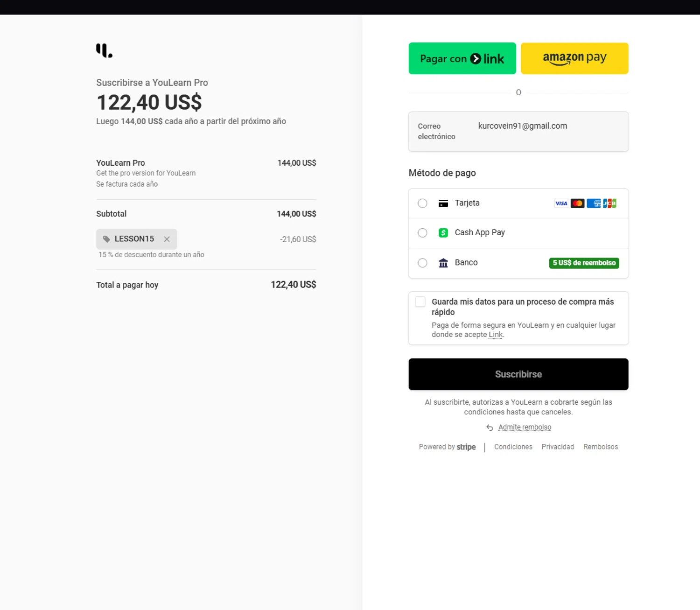Click the Correo electrónico email field
The width and height of the screenshot is (700, 610).
click(x=518, y=132)
